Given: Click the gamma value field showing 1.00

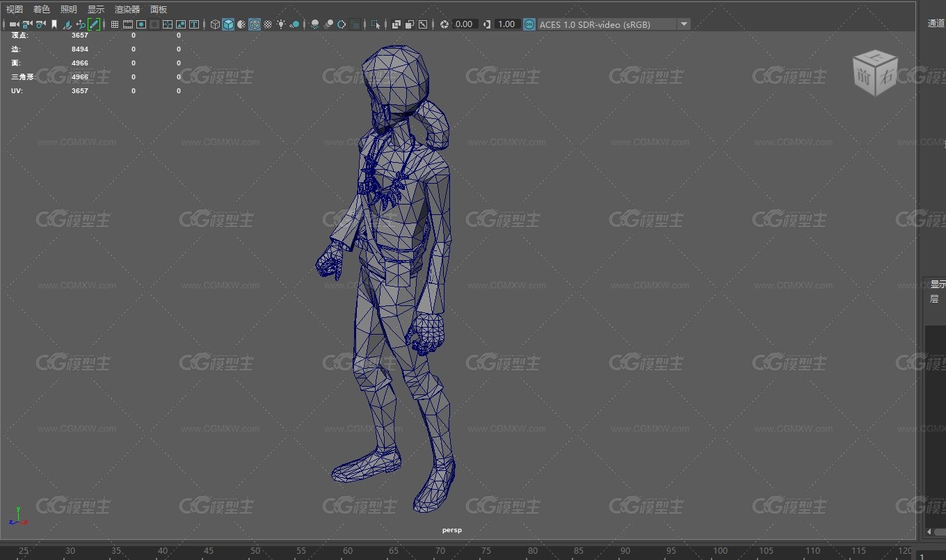Looking at the screenshot, I should 506,24.
